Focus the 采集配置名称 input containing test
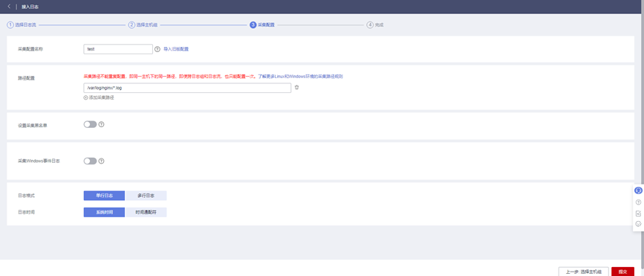The height and width of the screenshot is (276, 644). (118, 49)
